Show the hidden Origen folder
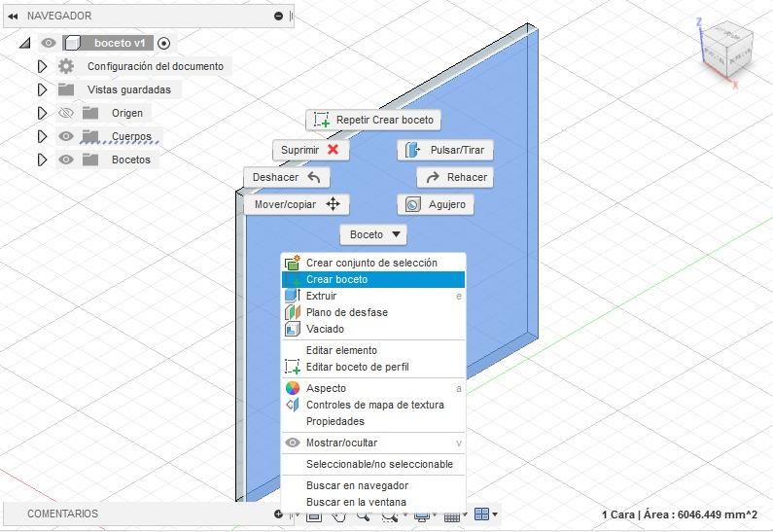 click(x=66, y=114)
